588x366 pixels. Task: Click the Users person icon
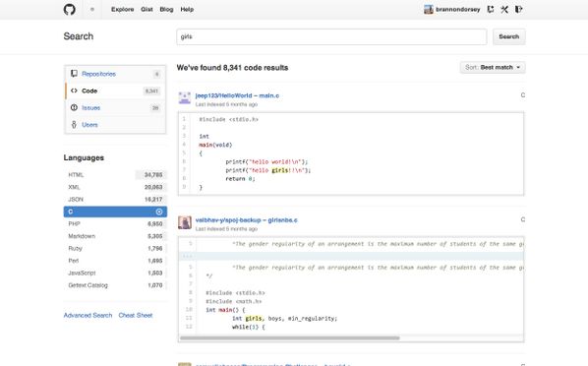74,124
